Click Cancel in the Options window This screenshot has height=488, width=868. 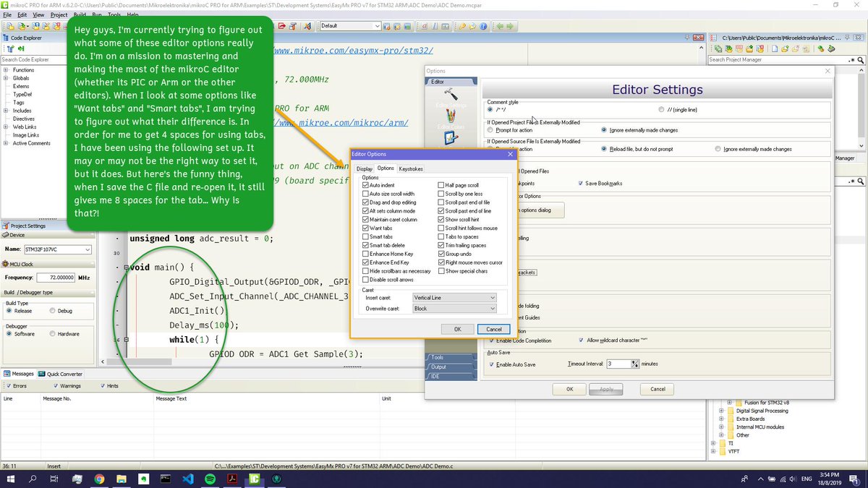point(658,389)
